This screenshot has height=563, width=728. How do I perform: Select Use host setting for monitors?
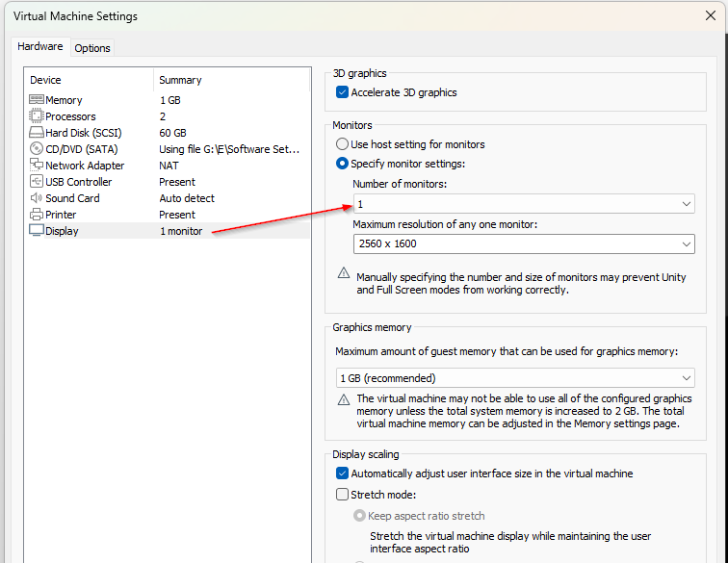[342, 144]
